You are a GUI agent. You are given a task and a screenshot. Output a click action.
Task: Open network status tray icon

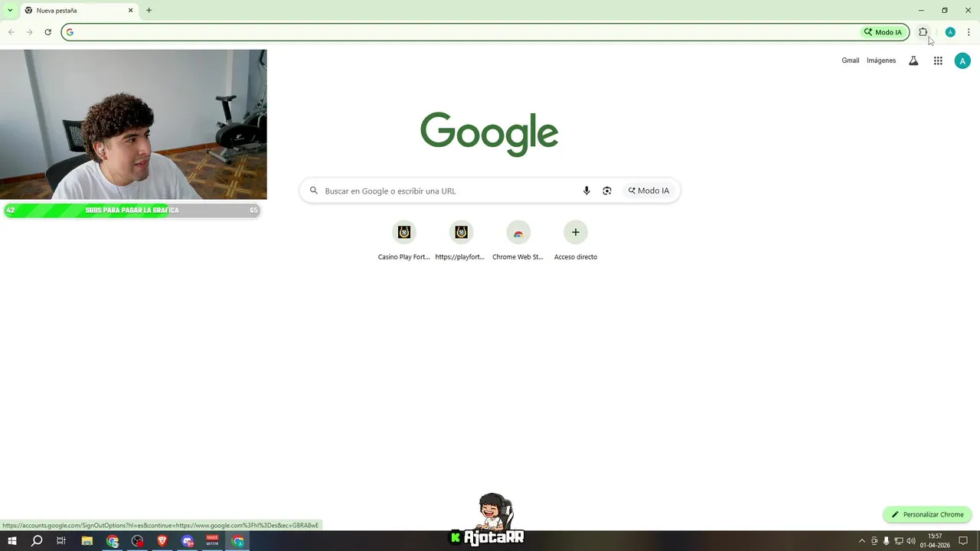point(899,541)
